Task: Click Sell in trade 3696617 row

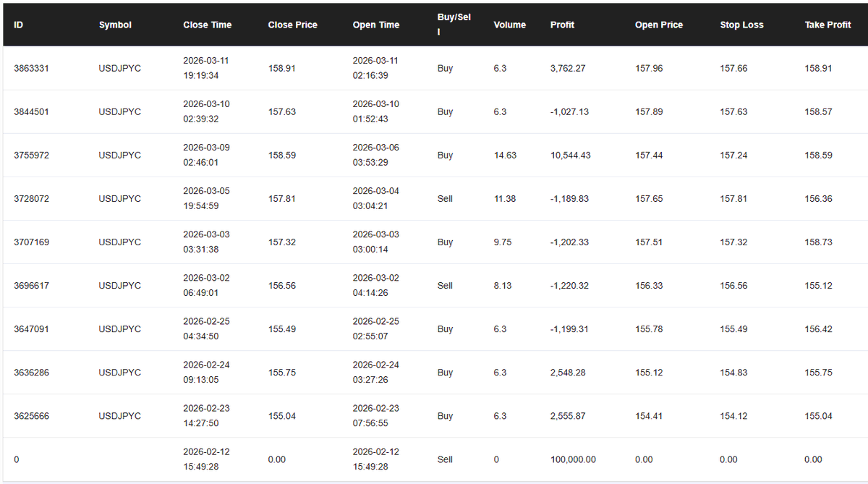Action: click(x=445, y=285)
